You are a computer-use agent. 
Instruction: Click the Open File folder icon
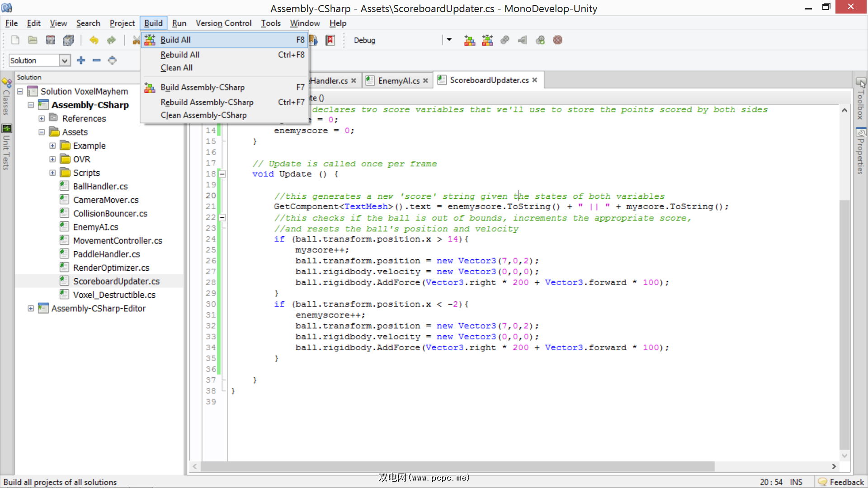(x=33, y=40)
